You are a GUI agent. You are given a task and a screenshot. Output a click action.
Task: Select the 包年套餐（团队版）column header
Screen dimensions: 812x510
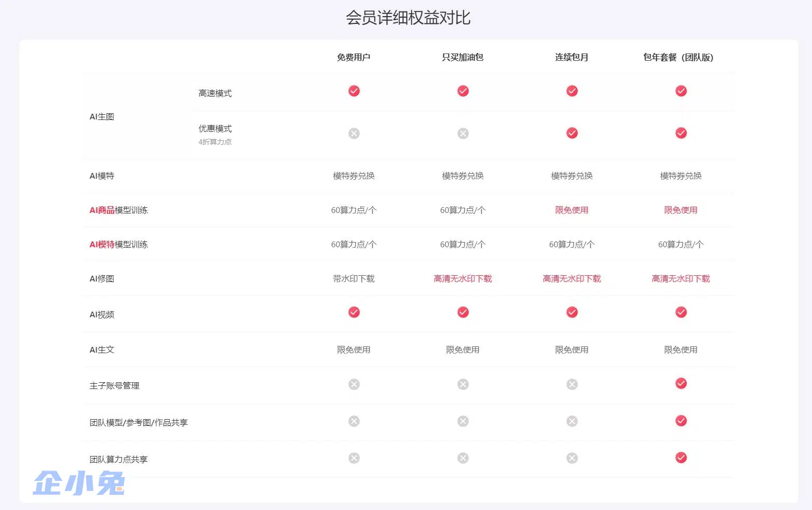coord(679,57)
